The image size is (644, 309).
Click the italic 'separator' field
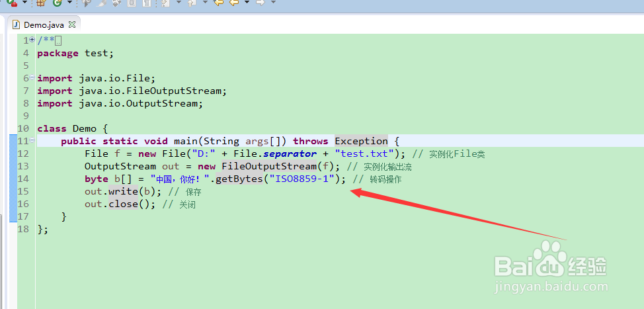tap(290, 154)
